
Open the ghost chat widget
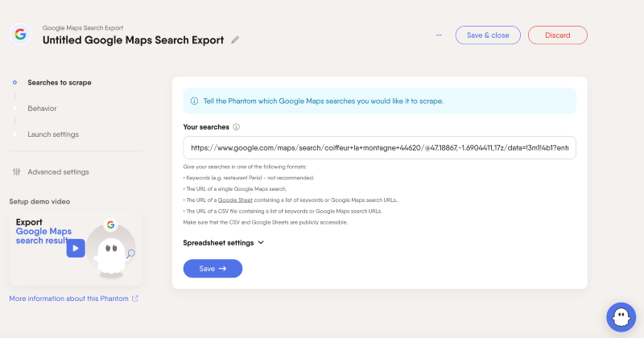621,315
